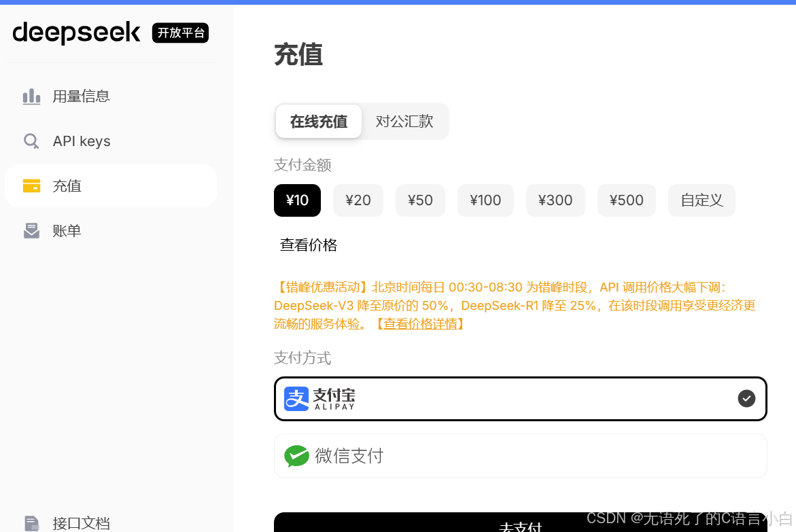The width and height of the screenshot is (796, 532).
Task: Switch to the 在线充值 tab
Action: coord(318,121)
